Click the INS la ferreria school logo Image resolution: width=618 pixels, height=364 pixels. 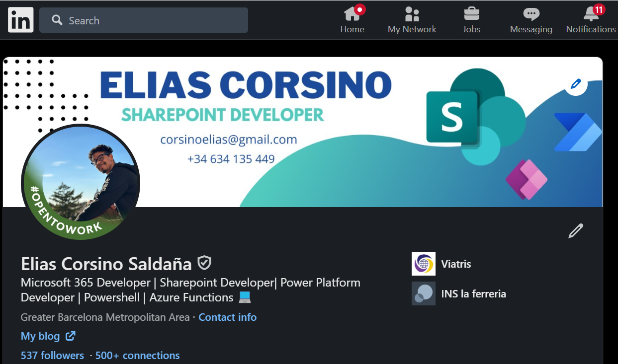point(423,293)
